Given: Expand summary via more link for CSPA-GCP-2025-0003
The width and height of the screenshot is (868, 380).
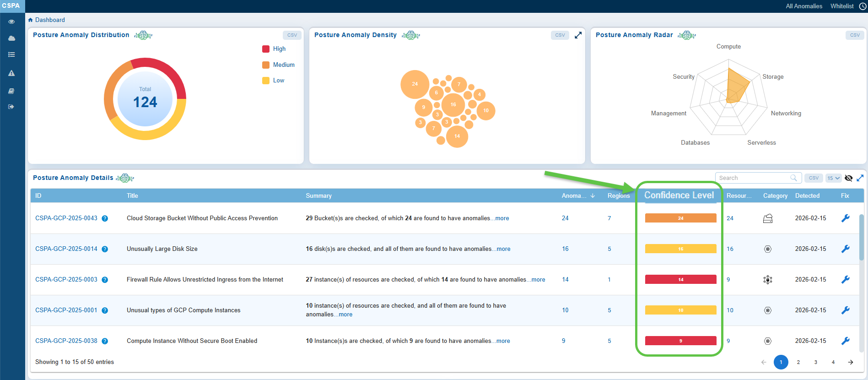Looking at the screenshot, I should coord(538,280).
